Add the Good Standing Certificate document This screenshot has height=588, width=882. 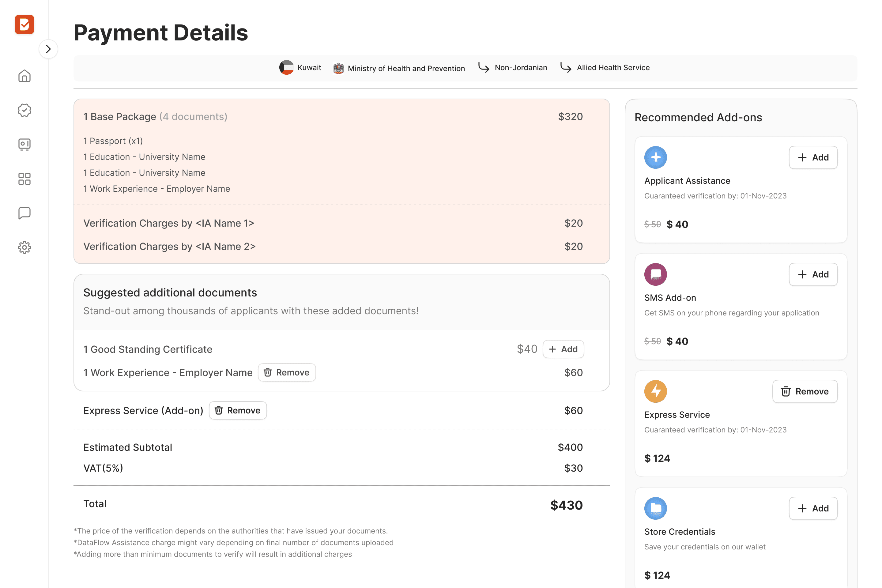563,349
